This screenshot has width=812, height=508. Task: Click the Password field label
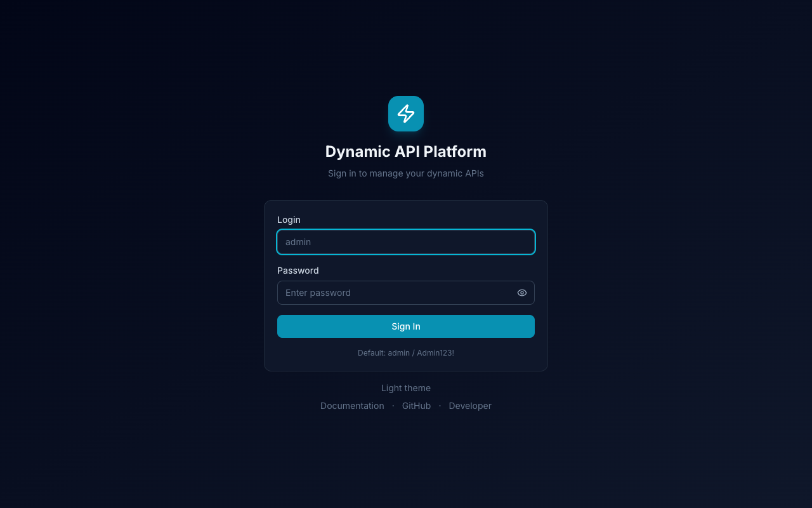298,271
